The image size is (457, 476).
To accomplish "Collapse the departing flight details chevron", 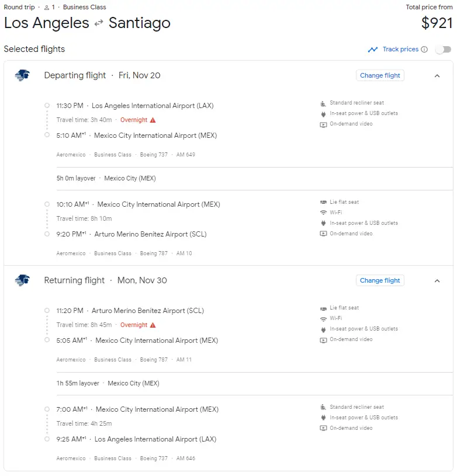I will pos(437,75).
